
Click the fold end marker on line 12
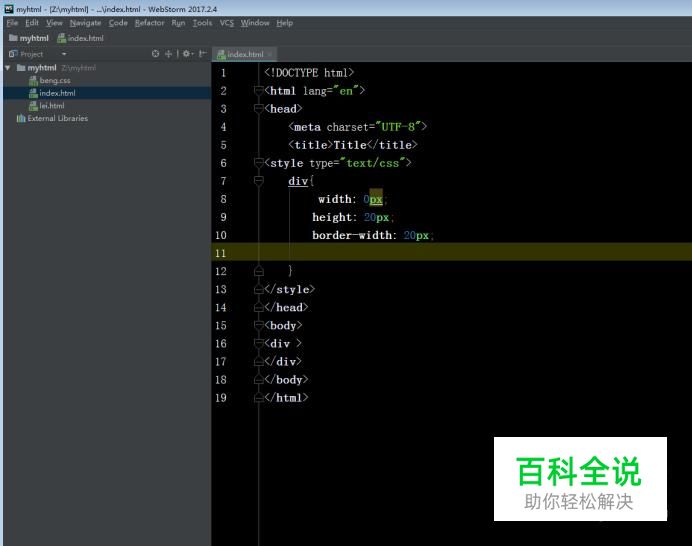pyautogui.click(x=259, y=271)
